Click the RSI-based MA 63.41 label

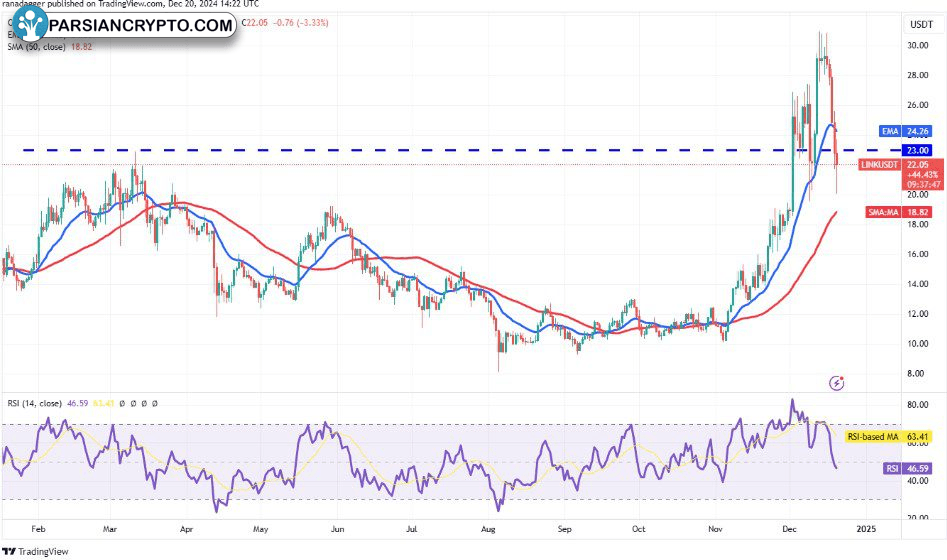coord(887,436)
